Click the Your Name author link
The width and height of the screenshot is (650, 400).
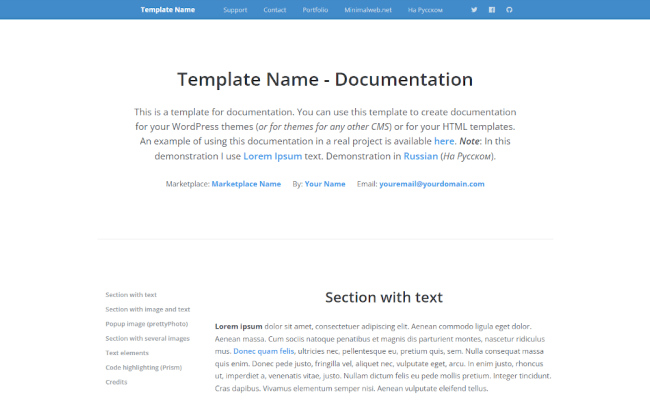click(325, 184)
